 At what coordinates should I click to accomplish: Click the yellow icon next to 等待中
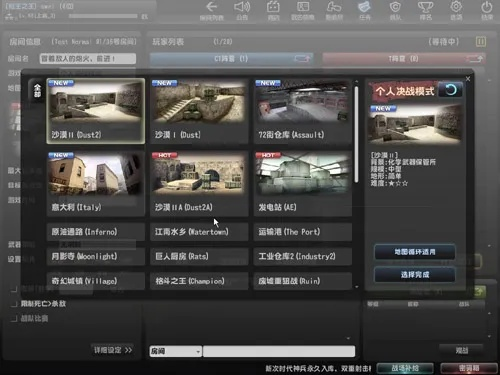[481, 42]
